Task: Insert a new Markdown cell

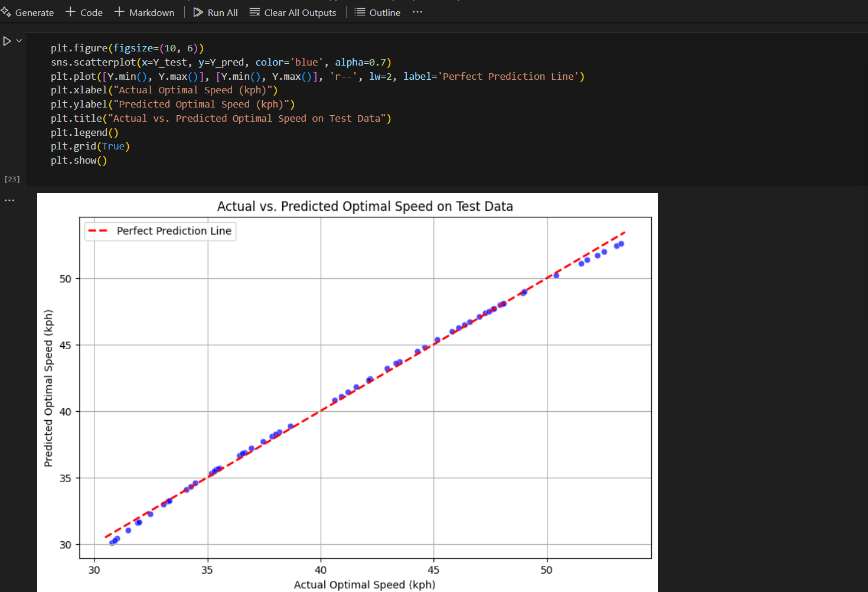Action: tap(145, 12)
